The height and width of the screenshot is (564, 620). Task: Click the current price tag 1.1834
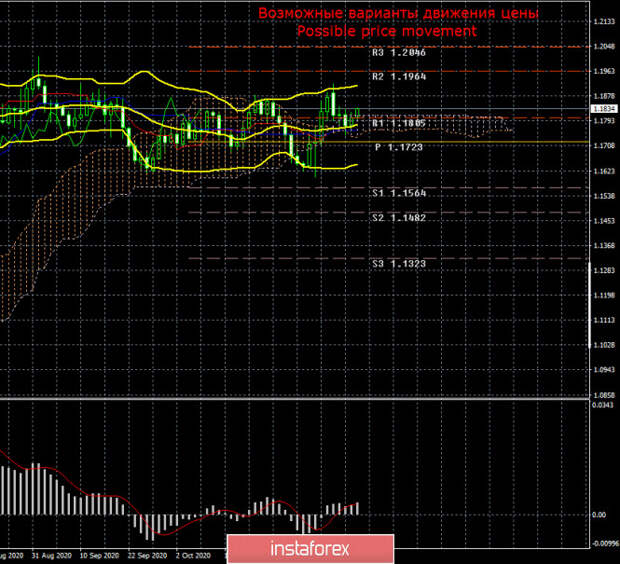(x=604, y=108)
